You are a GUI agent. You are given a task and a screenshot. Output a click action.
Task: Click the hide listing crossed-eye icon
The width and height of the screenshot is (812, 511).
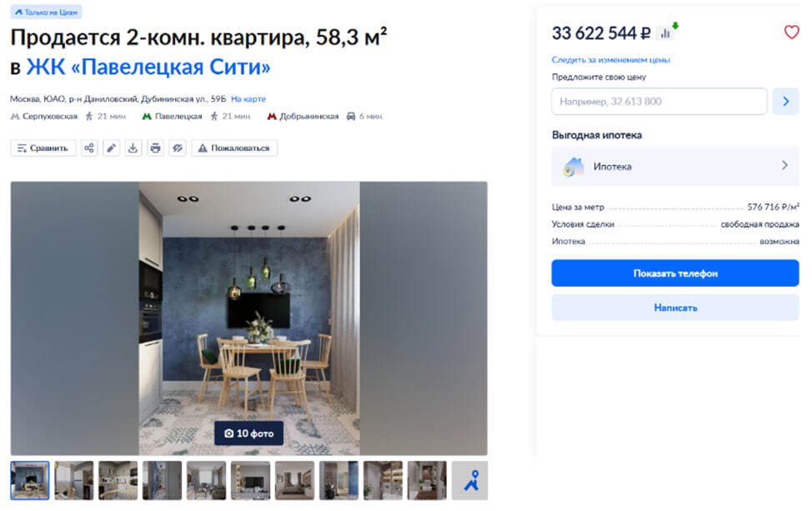pyautogui.click(x=178, y=148)
